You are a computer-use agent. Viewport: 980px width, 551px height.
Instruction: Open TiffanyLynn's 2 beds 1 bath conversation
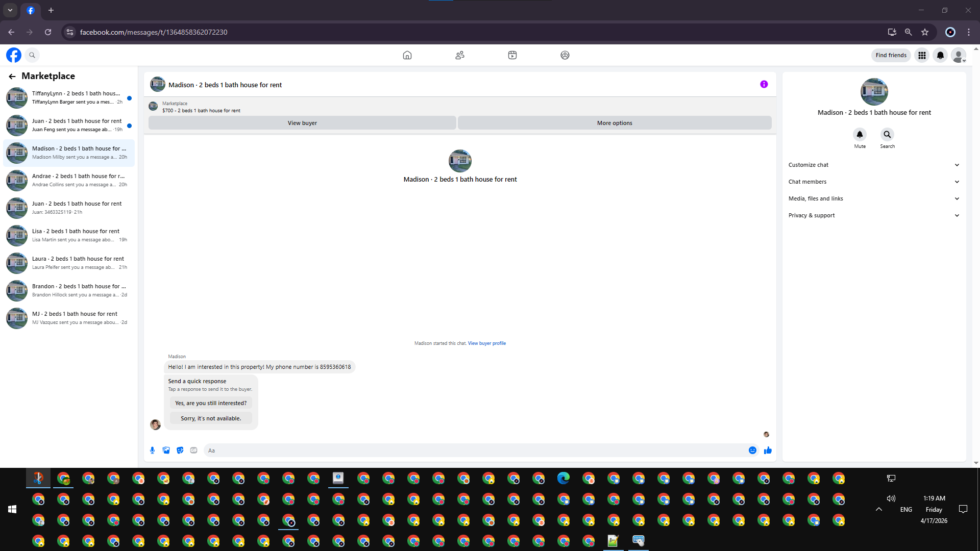[x=69, y=98]
